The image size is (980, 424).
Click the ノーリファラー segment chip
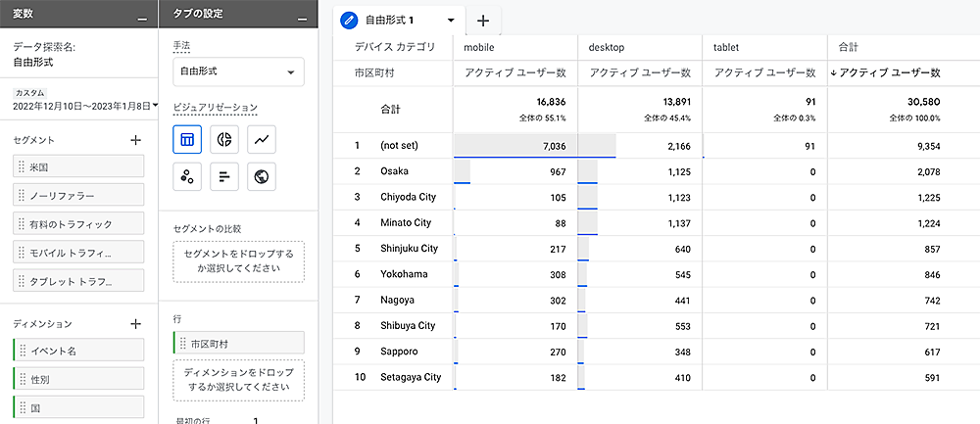[78, 195]
